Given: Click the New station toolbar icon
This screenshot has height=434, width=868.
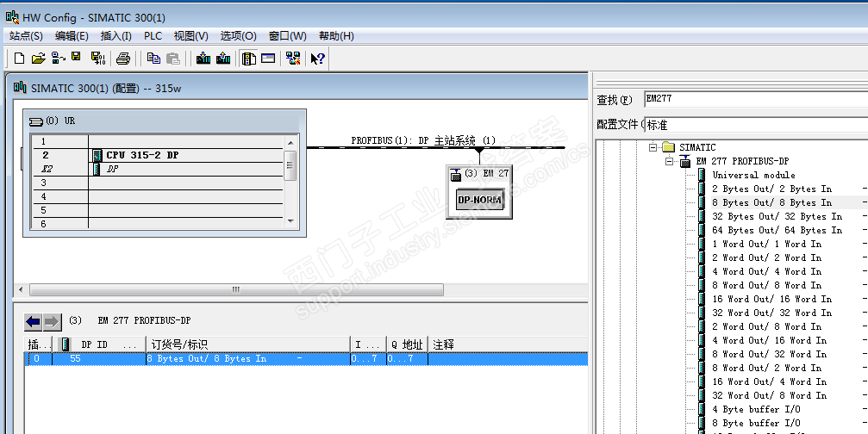Looking at the screenshot, I should point(19,59).
